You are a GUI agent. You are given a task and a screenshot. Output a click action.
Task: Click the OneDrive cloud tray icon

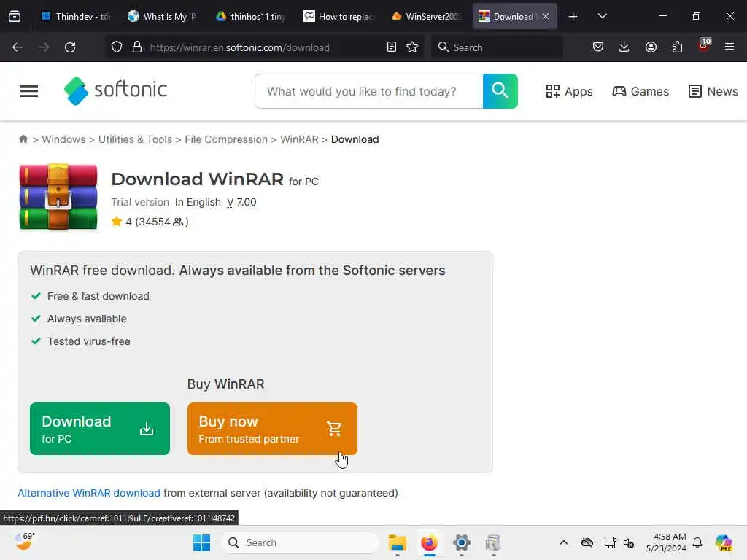point(587,542)
